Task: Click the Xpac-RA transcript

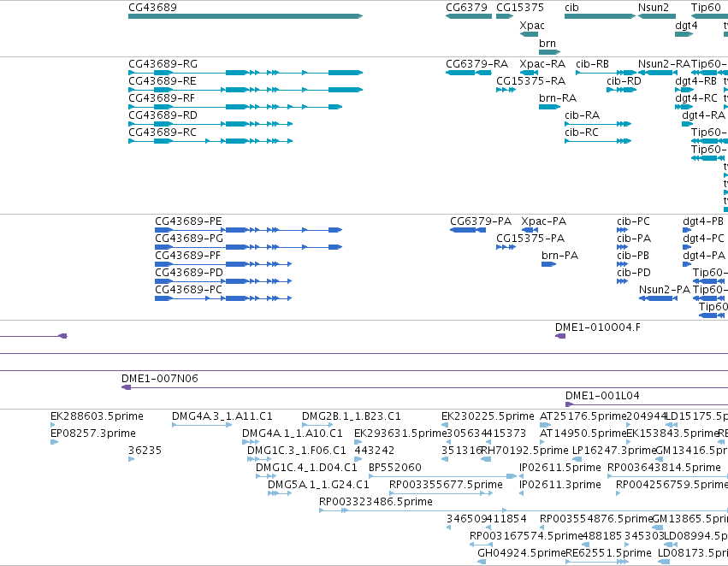Action: click(x=529, y=73)
